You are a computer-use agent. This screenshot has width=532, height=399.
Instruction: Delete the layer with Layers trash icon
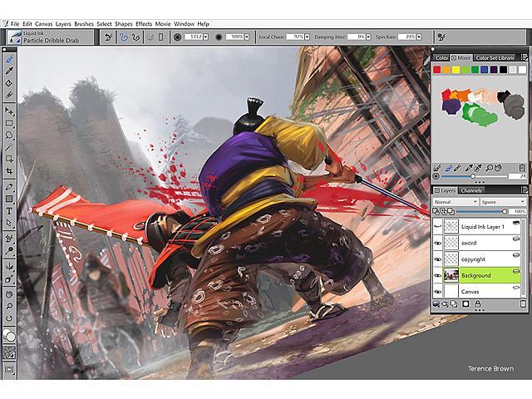pyautogui.click(x=523, y=303)
